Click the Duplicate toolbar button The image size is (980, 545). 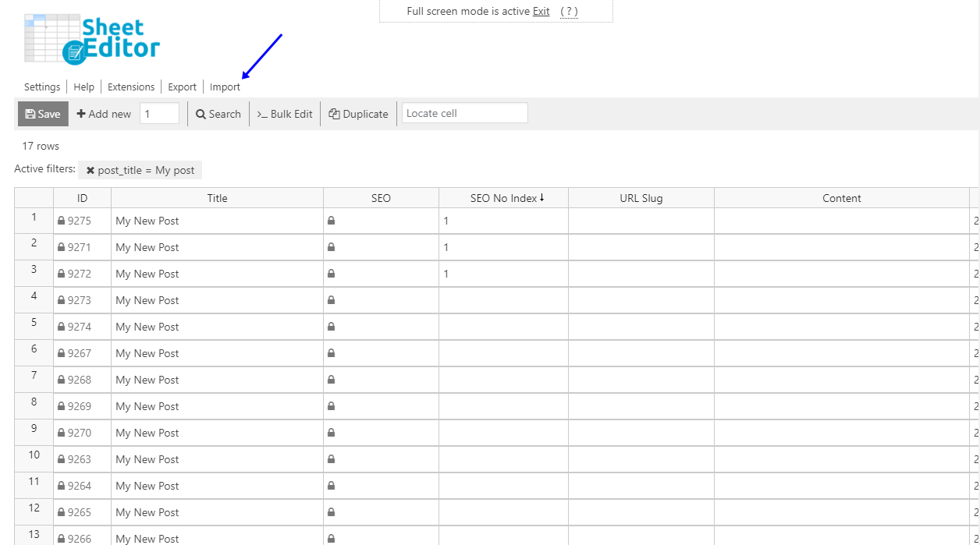[x=358, y=114]
